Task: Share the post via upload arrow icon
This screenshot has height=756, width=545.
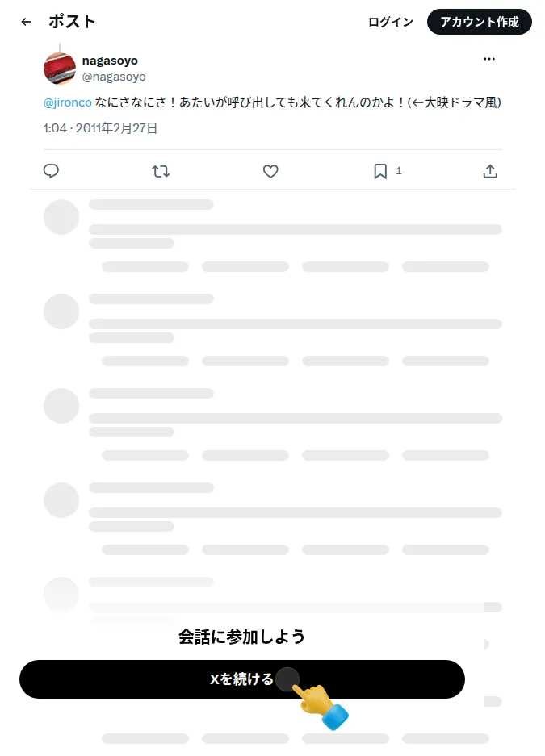Action: click(x=490, y=171)
